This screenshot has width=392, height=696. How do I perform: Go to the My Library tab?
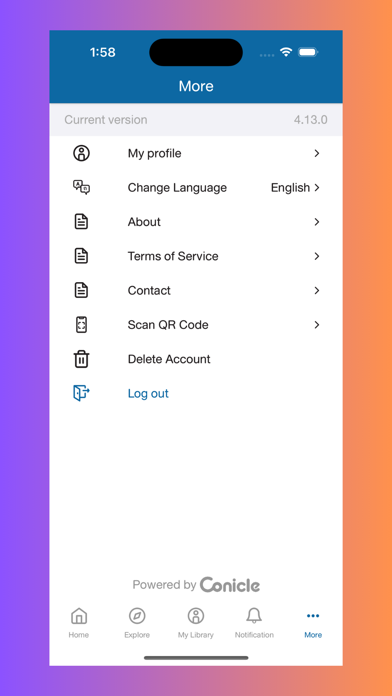[196, 623]
